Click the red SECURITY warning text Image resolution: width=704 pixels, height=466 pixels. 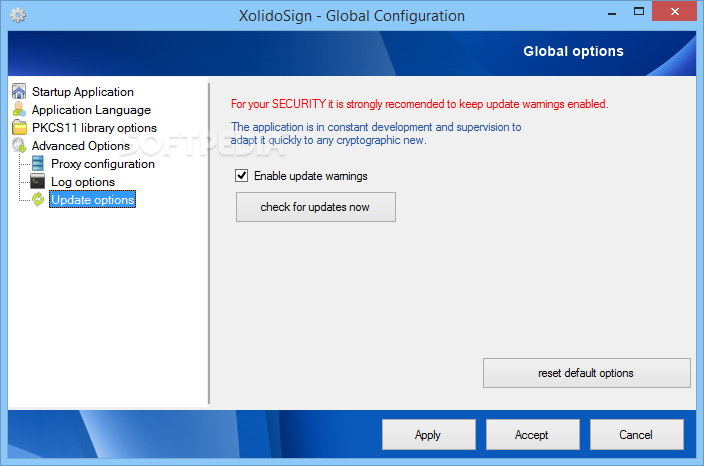tap(420, 104)
